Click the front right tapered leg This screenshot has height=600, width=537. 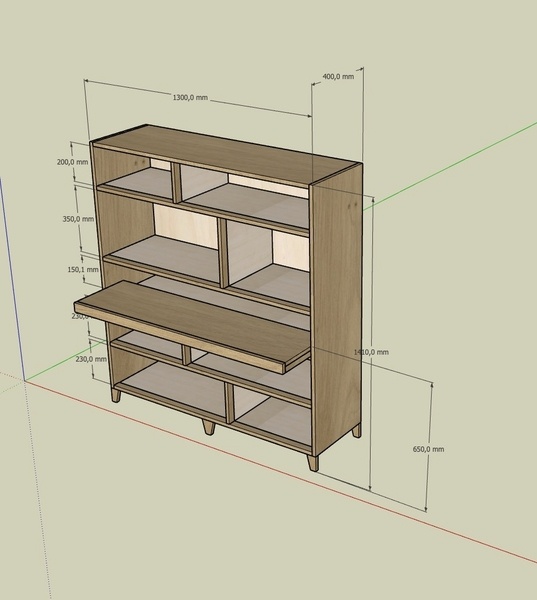pos(313,463)
